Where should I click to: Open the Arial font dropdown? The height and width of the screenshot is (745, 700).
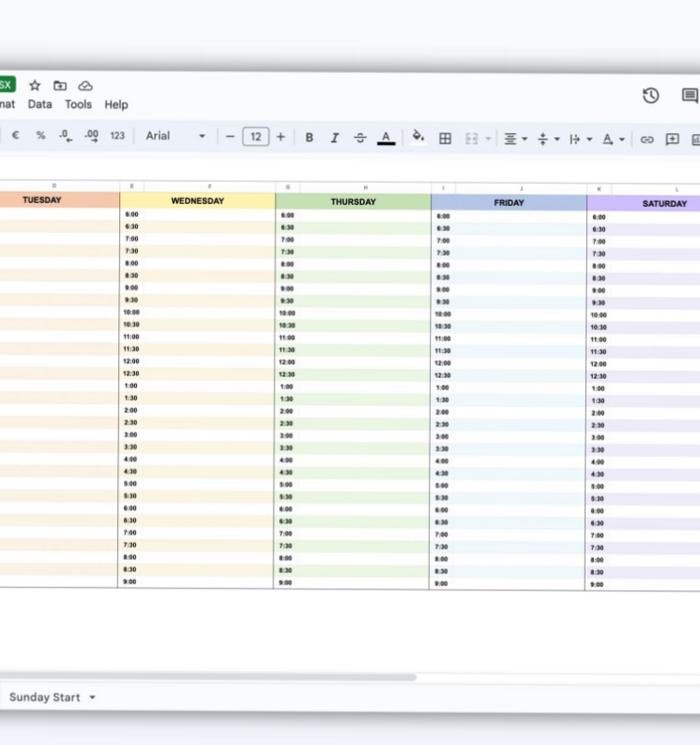pyautogui.click(x=175, y=136)
